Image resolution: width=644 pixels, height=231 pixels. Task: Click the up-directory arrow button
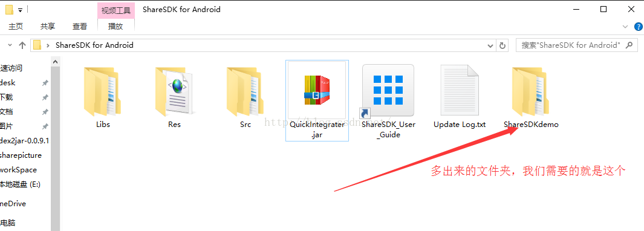point(22,45)
